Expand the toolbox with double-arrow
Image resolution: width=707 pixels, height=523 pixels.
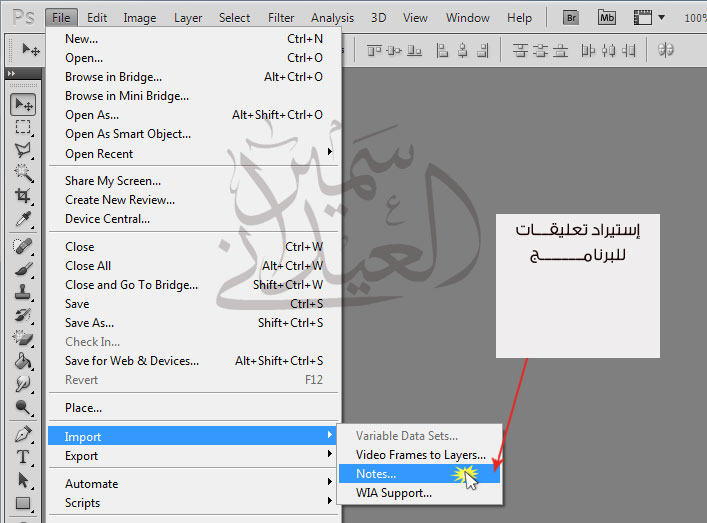tap(12, 73)
